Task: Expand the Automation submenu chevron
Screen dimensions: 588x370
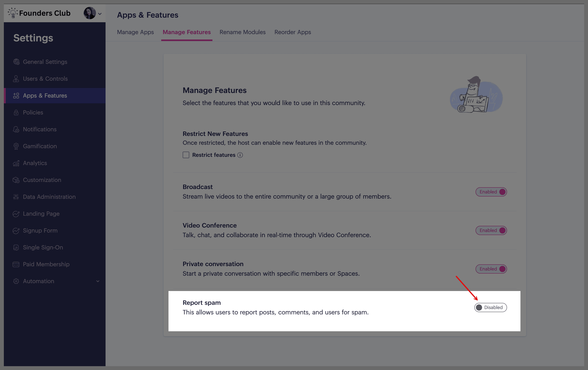Action: 98,281
